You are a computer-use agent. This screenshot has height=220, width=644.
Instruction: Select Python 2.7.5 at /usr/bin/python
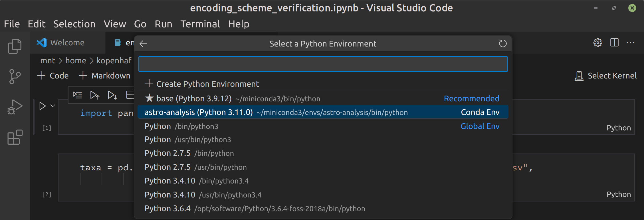(x=323, y=167)
